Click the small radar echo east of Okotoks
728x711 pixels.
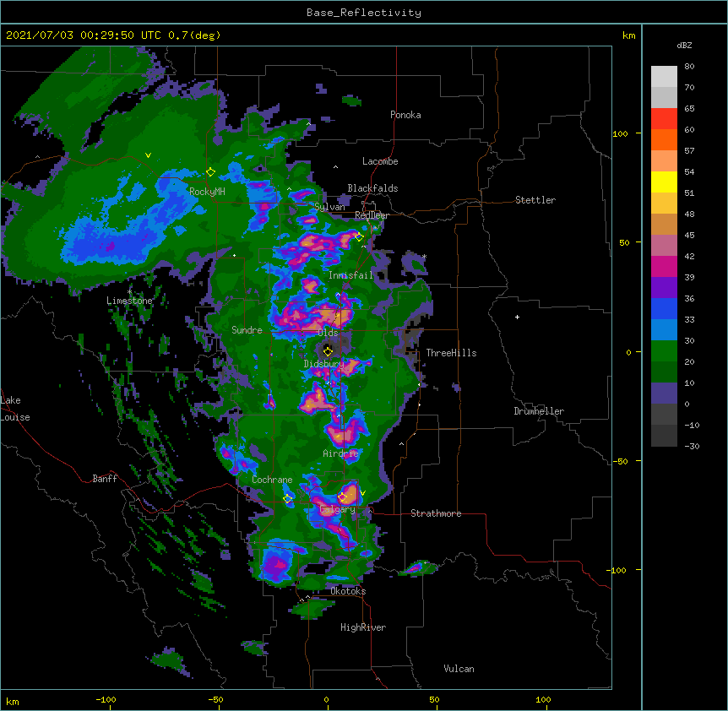coord(418,567)
